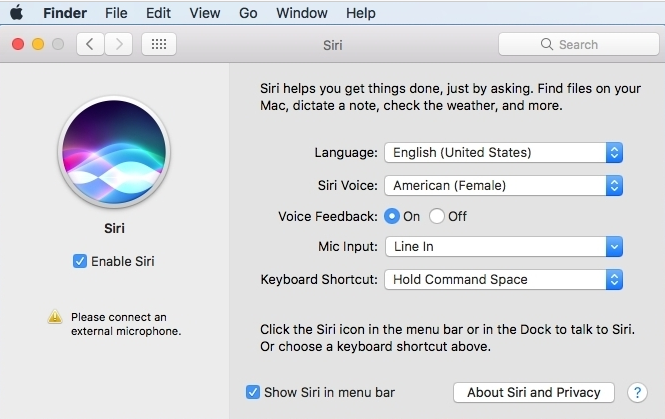
Task: Close the Siri preferences window
Action: click(x=18, y=44)
